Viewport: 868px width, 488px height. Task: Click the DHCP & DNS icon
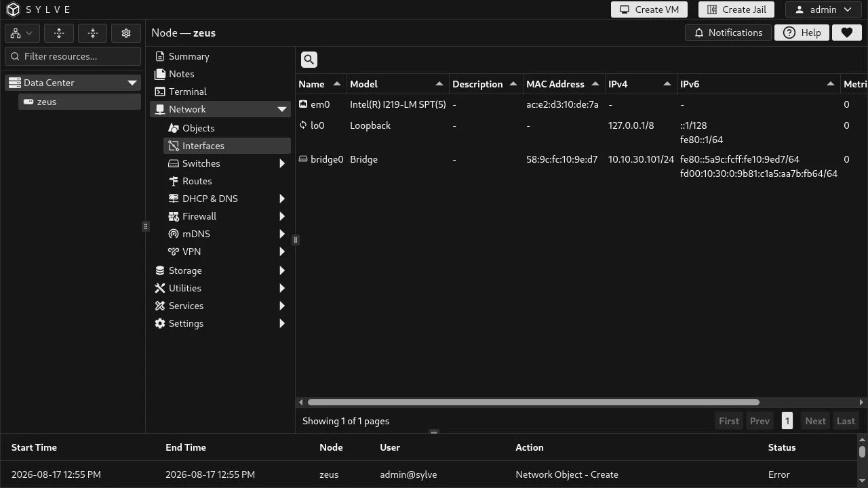click(x=174, y=199)
